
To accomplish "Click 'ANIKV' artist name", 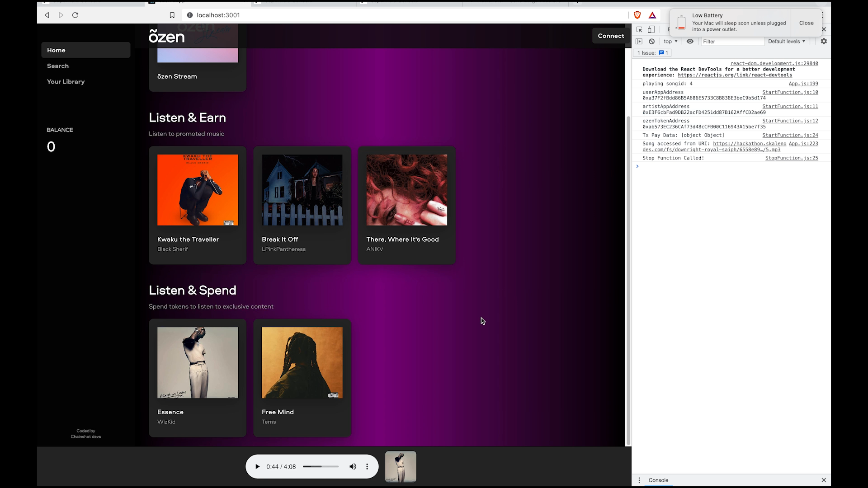I will 375,249.
